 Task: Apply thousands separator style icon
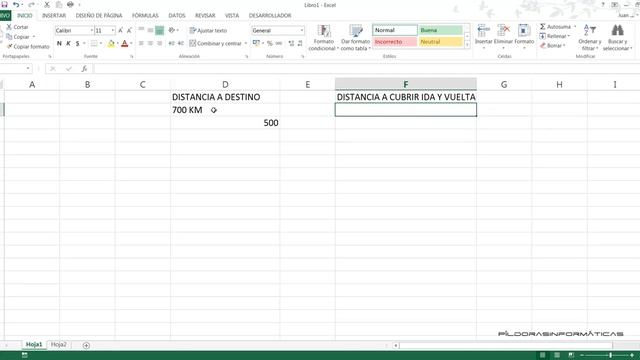click(x=279, y=43)
